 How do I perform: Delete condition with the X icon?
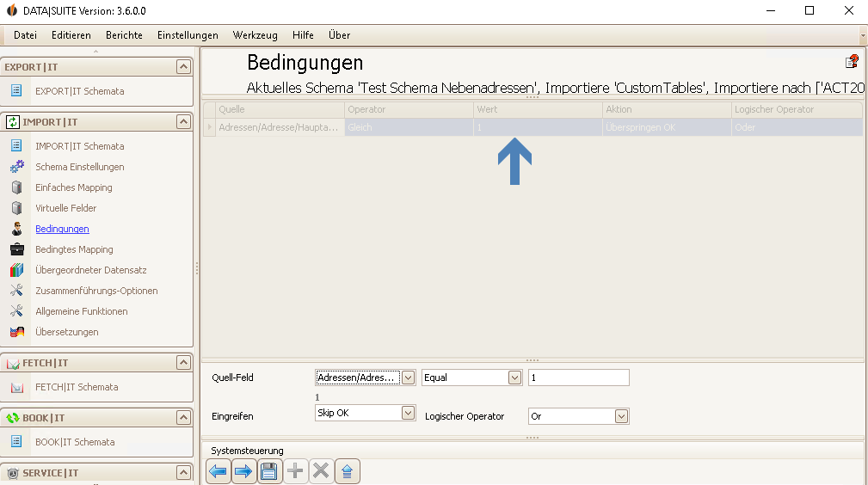[321, 471]
